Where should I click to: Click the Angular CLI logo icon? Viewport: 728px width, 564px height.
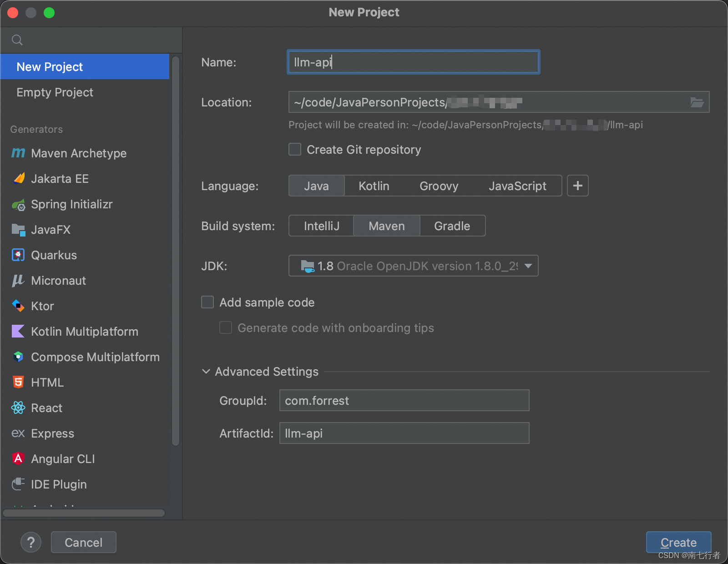[x=18, y=458]
